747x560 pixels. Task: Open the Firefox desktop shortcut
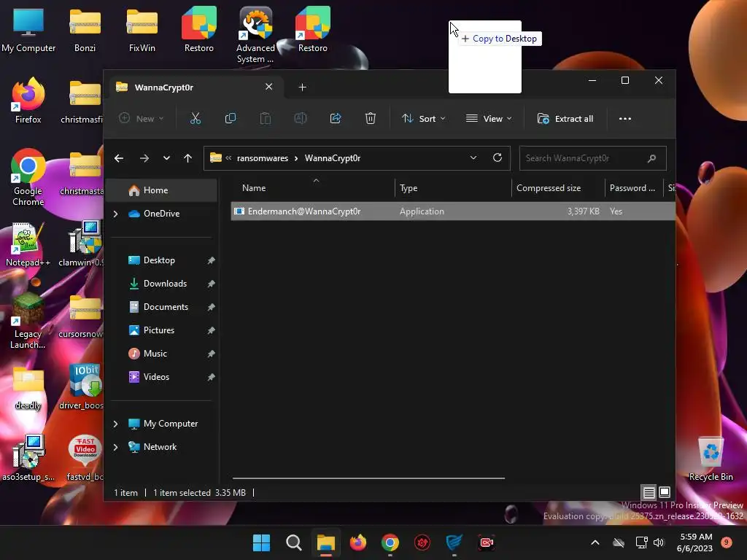pos(28,101)
